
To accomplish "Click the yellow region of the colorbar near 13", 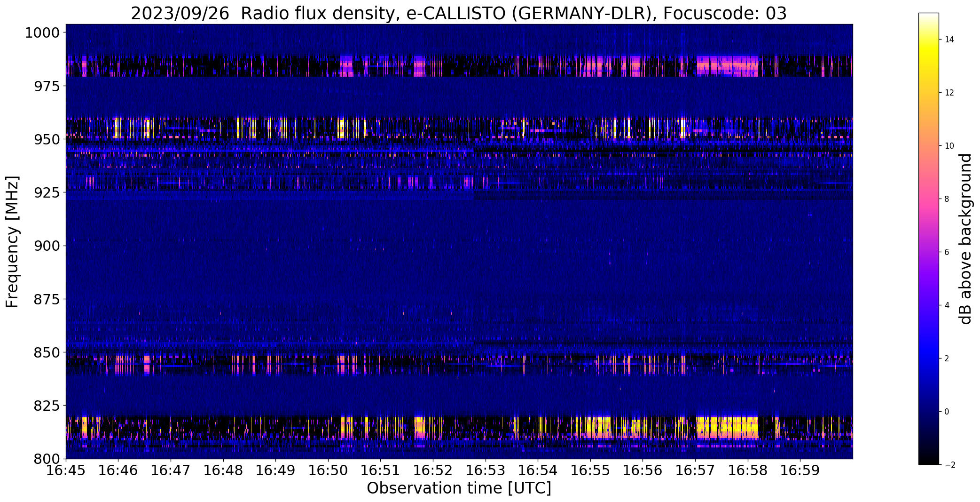I will [x=928, y=66].
